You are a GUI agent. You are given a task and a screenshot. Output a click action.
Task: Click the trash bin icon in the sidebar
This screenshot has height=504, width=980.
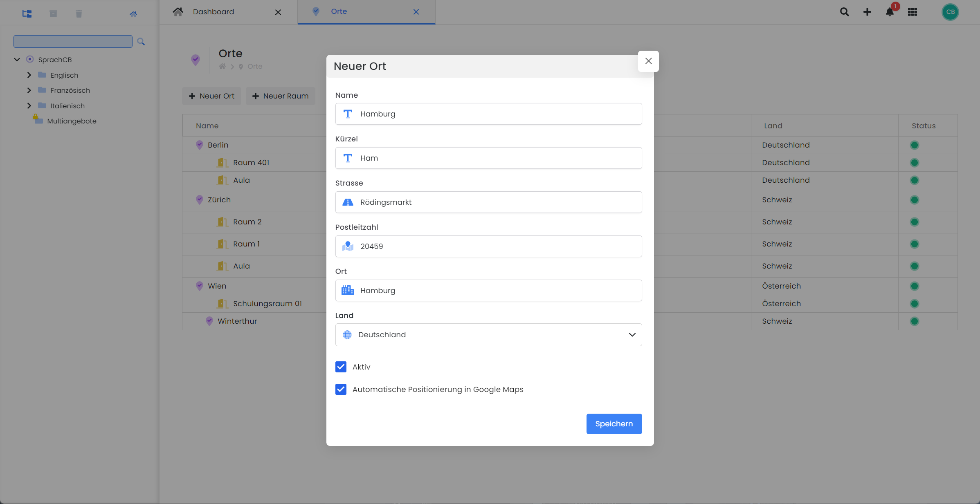79,13
